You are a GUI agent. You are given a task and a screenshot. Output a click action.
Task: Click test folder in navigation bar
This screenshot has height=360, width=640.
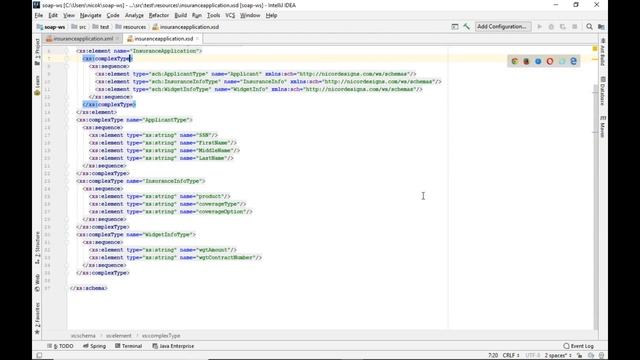click(101, 27)
